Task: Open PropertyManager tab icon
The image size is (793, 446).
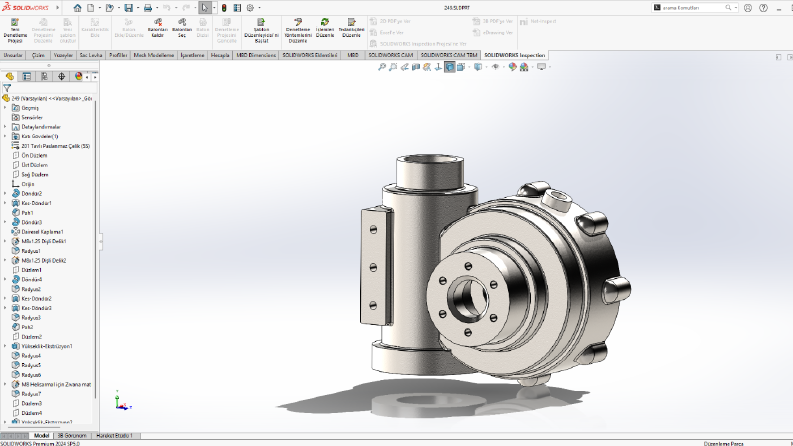Action: click(x=27, y=76)
